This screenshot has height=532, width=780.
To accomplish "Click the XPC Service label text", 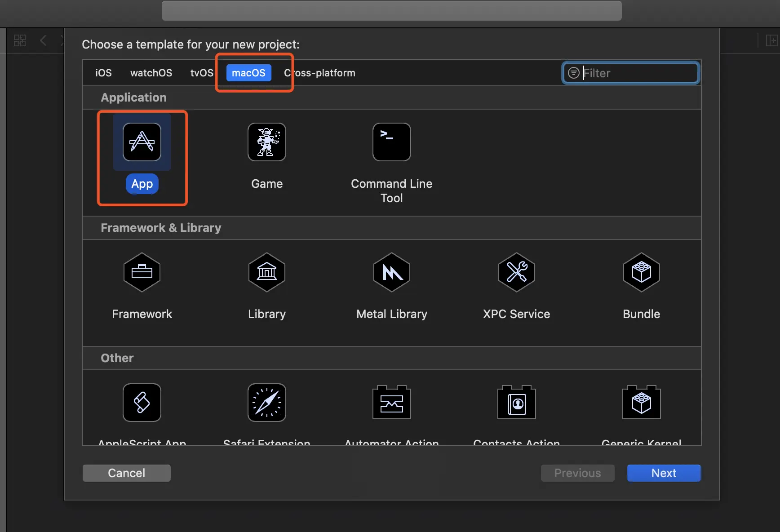I will 517,314.
